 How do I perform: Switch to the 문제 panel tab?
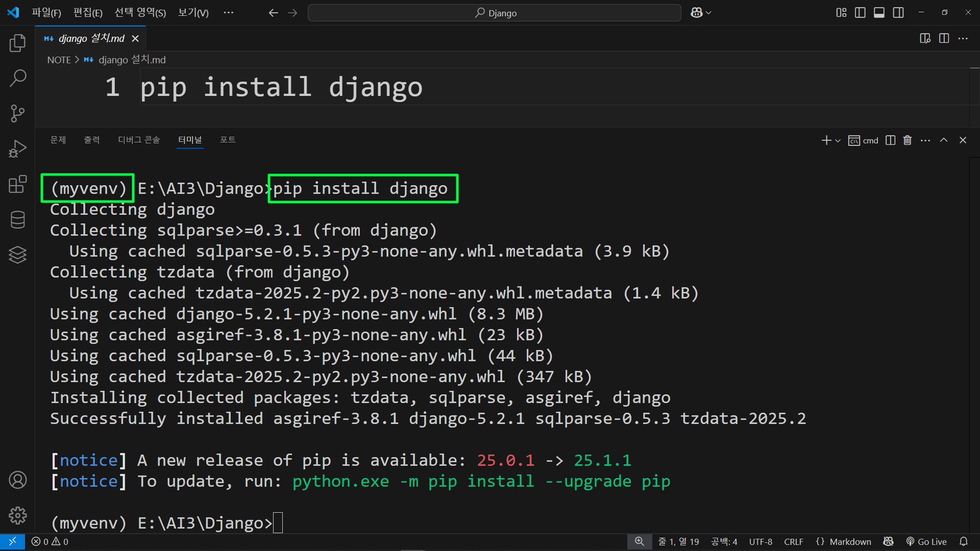pos(58,140)
